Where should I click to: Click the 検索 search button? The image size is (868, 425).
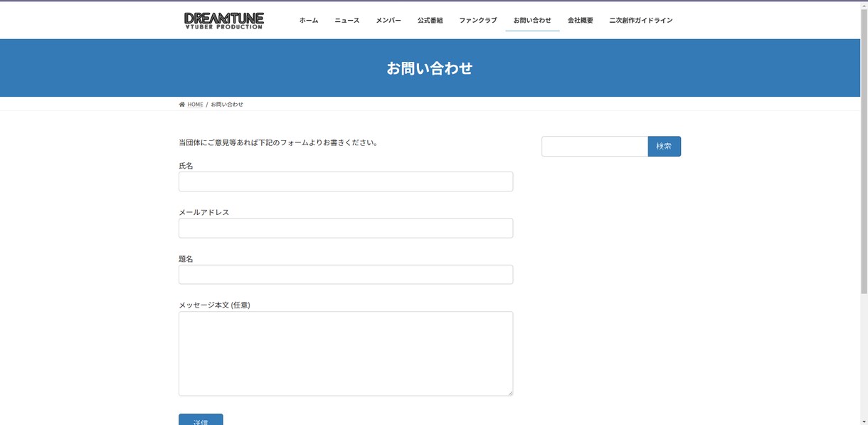point(665,147)
